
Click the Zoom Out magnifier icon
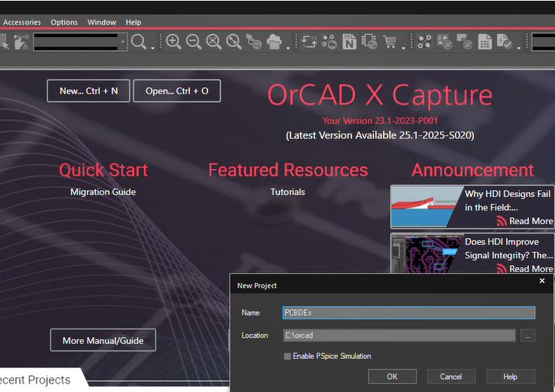pos(194,42)
